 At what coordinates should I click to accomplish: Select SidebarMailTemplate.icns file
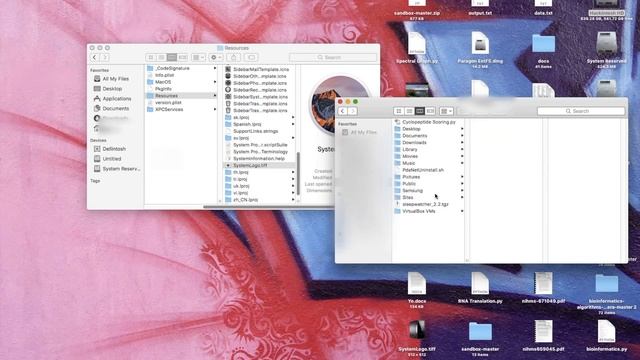pos(261,69)
